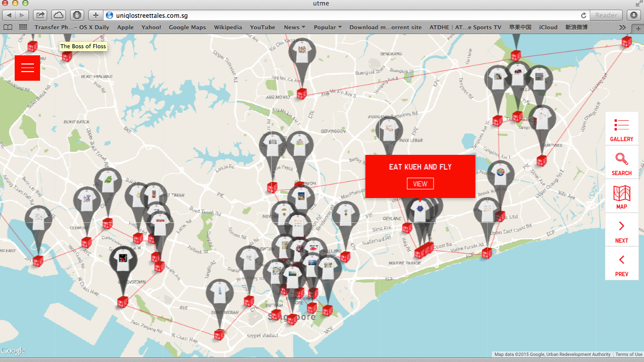Click View on Eat Kueh and Fly

coord(420,184)
